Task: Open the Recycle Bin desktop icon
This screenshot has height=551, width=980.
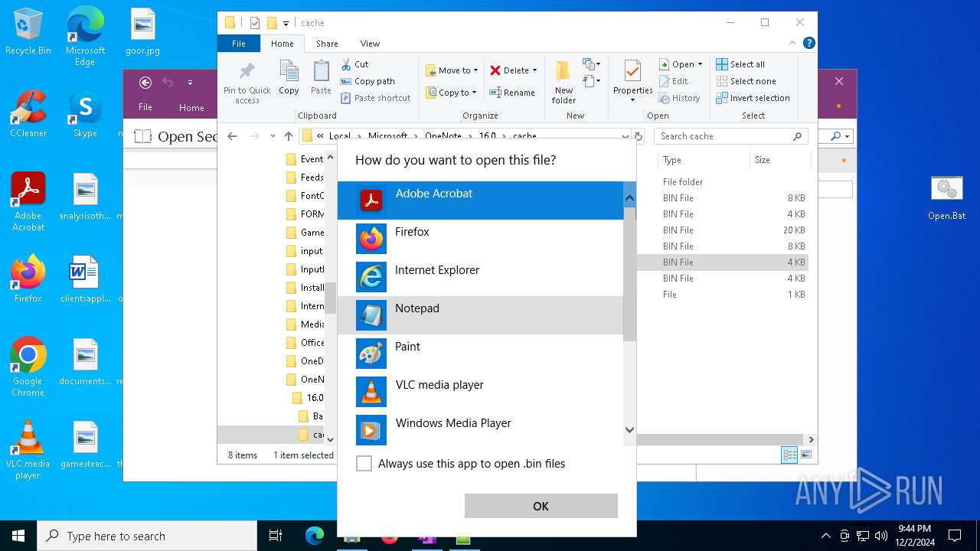Action: tap(28, 32)
